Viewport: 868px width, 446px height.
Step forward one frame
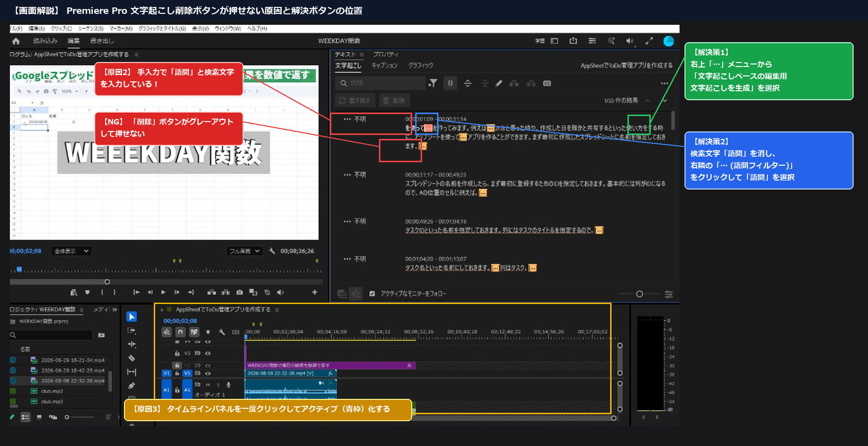(x=177, y=292)
